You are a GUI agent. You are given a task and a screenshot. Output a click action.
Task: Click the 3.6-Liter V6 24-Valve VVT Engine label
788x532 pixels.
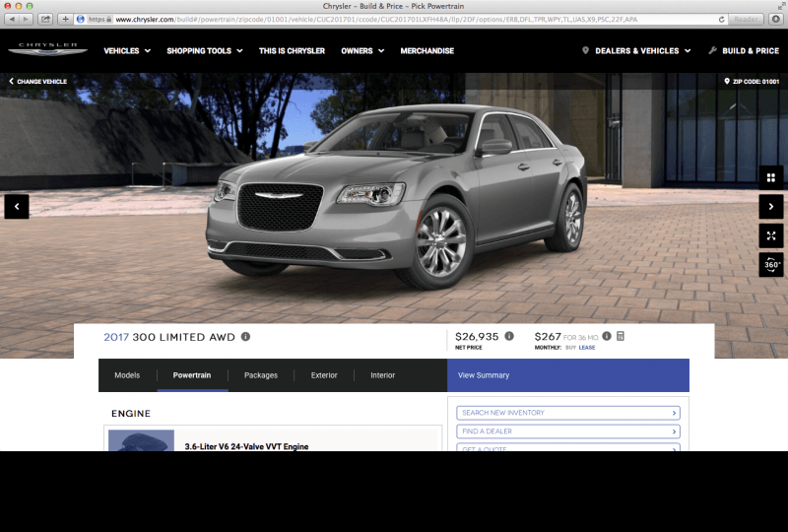pyautogui.click(x=246, y=446)
